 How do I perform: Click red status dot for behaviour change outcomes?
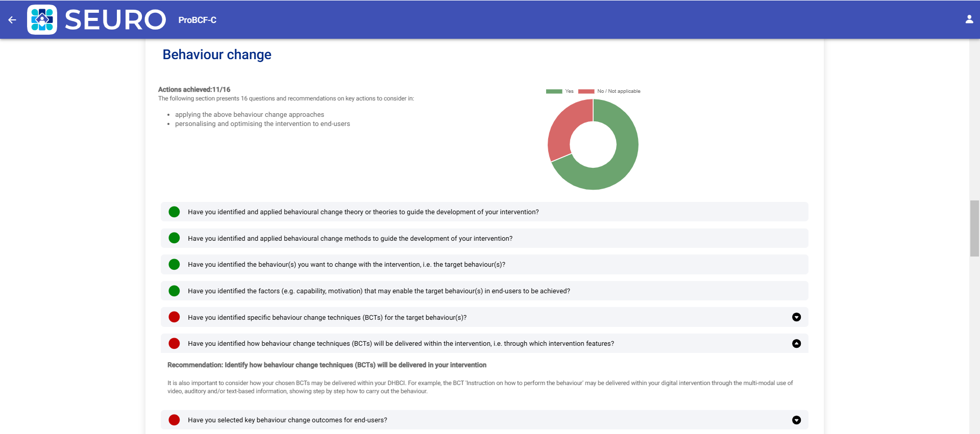pyautogui.click(x=174, y=420)
